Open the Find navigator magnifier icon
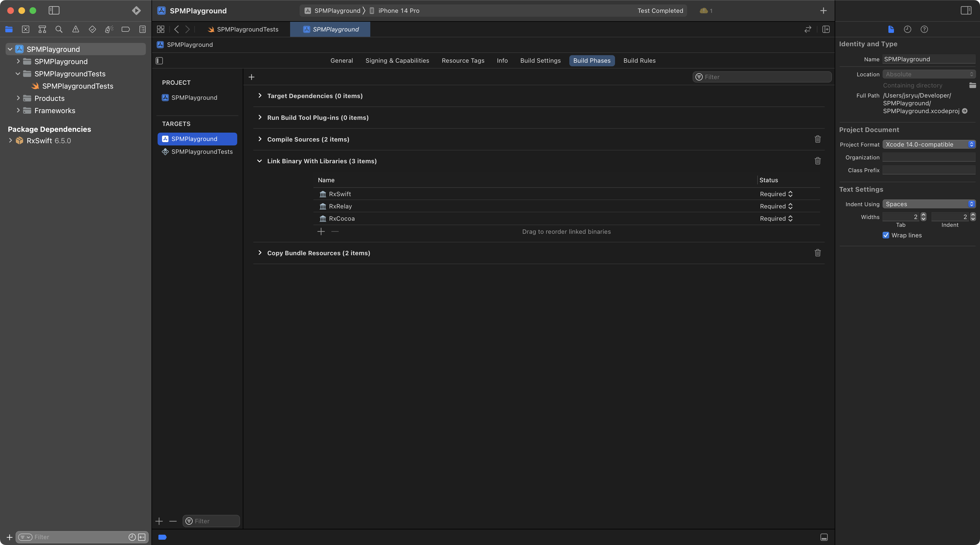Viewport: 980px width, 545px height. 59,29
